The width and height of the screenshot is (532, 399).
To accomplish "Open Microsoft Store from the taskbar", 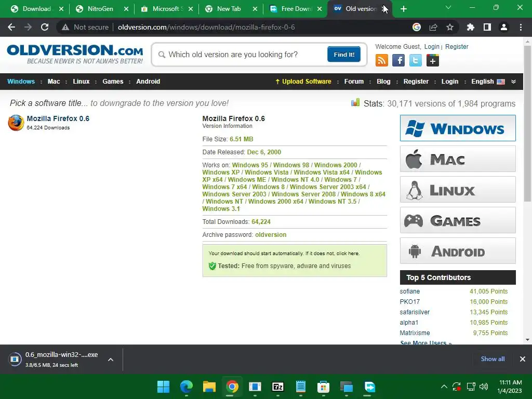I will (x=323, y=387).
